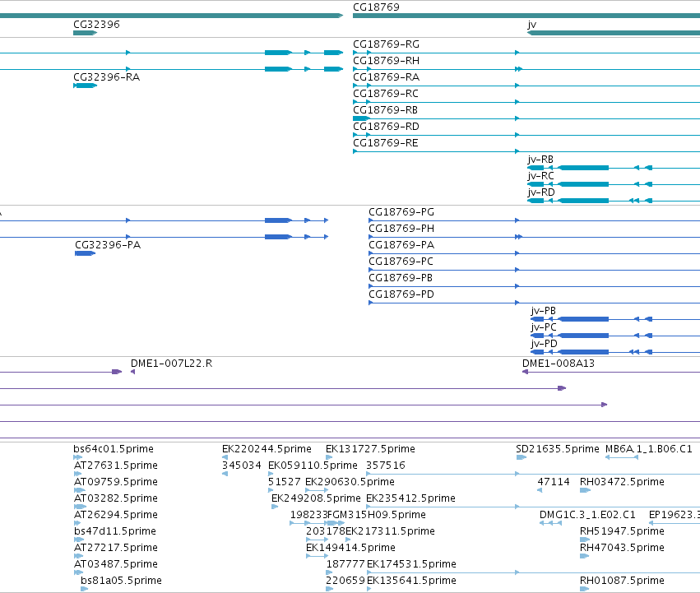This screenshot has height=593, width=700.
Task: Select protein CG18769-PG
Action: coord(401,212)
